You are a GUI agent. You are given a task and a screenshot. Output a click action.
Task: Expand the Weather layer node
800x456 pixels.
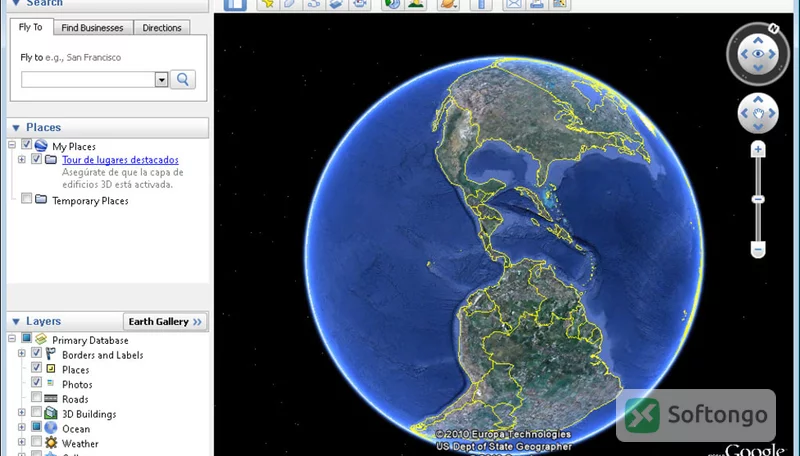coord(21,442)
